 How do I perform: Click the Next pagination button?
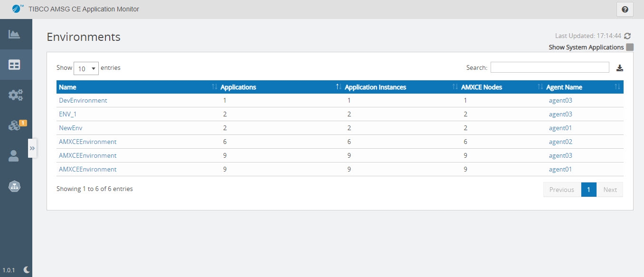(x=610, y=190)
